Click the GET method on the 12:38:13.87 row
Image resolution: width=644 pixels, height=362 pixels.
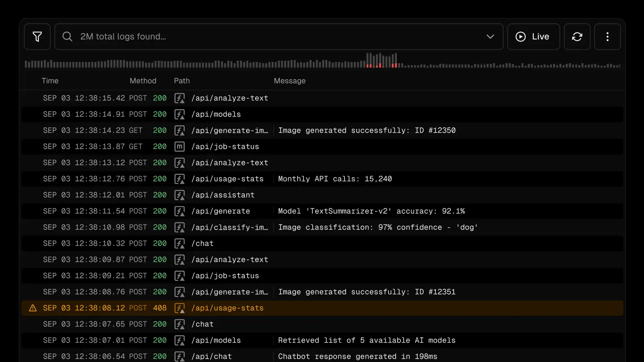point(136,147)
